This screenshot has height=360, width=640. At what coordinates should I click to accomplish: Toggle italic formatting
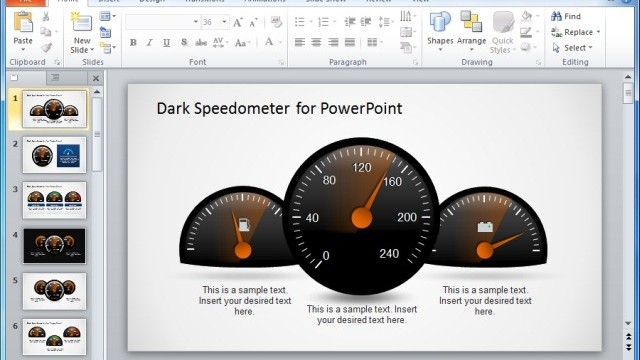tap(150, 42)
